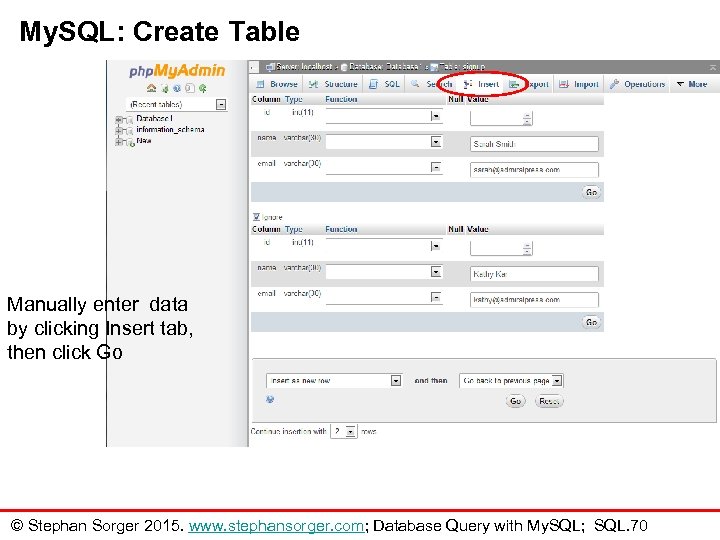Open the blue documentation help icon
This screenshot has height=540, width=720.
tap(177, 88)
